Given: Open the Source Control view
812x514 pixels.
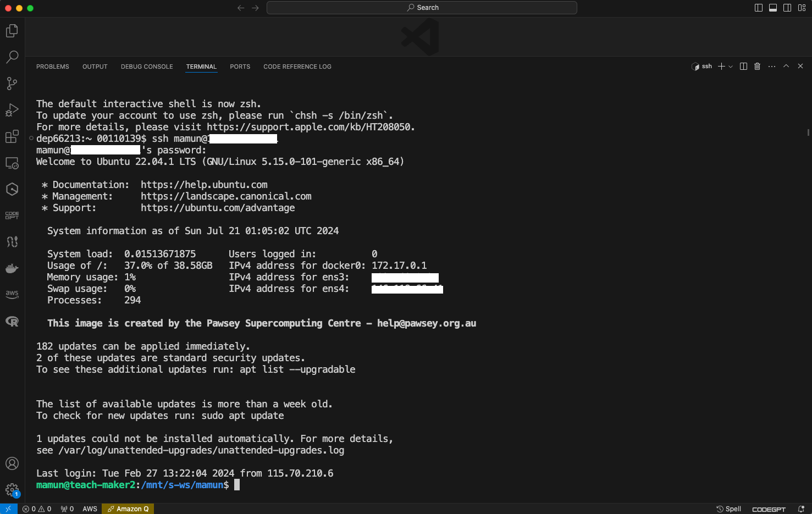Looking at the screenshot, I should [x=12, y=84].
